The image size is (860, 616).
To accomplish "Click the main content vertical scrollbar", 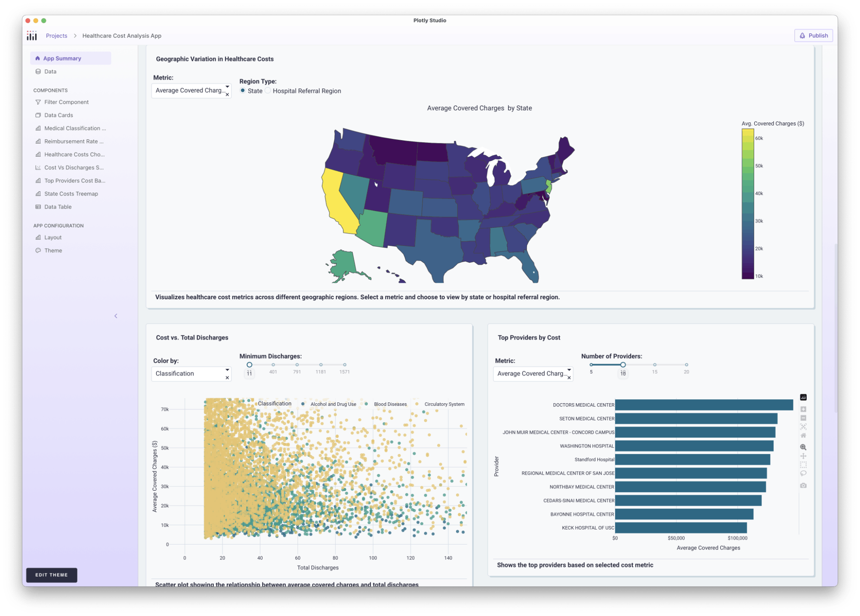I will point(835,328).
